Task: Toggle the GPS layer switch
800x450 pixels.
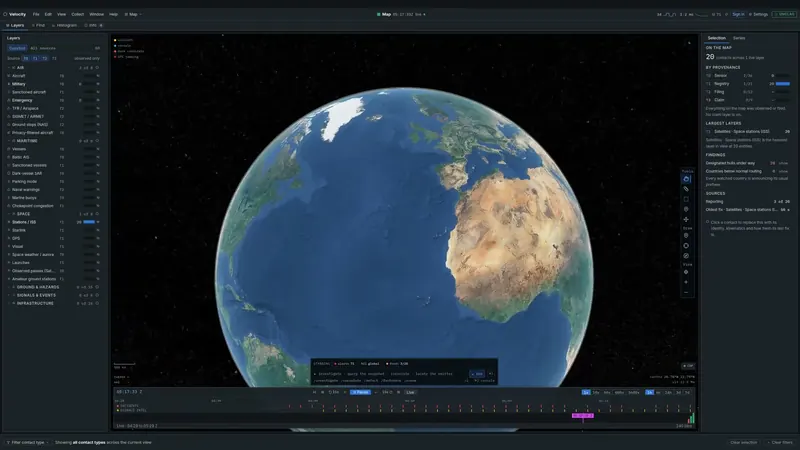Action: click(90, 238)
